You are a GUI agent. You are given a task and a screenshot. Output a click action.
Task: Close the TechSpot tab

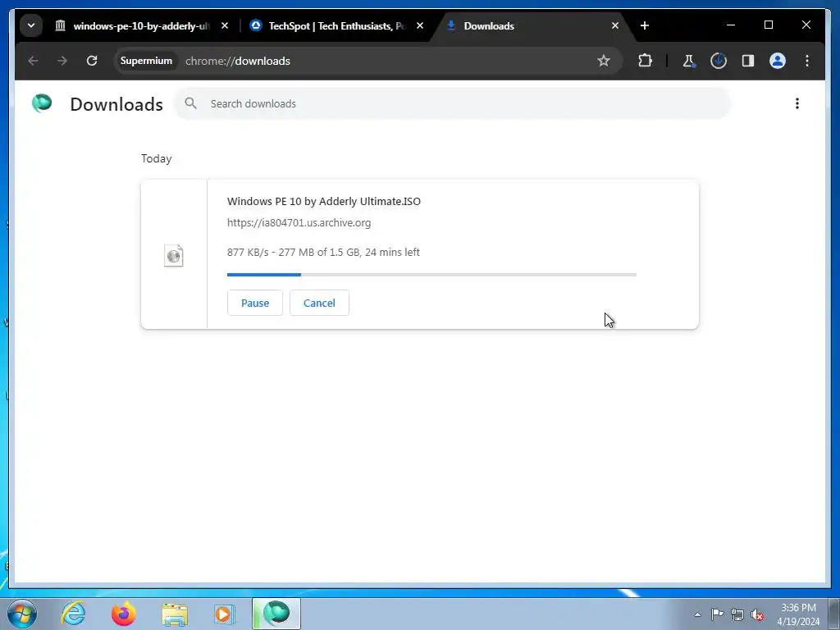tap(420, 25)
